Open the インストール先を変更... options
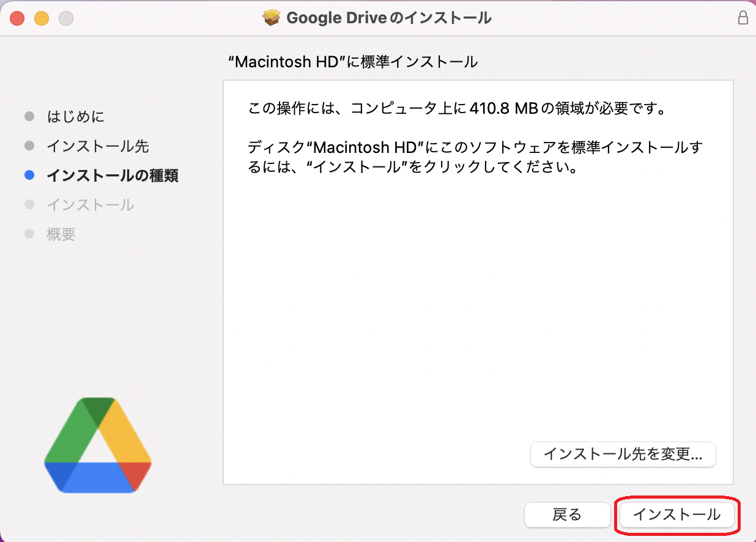The width and height of the screenshot is (756, 542). [x=623, y=455]
